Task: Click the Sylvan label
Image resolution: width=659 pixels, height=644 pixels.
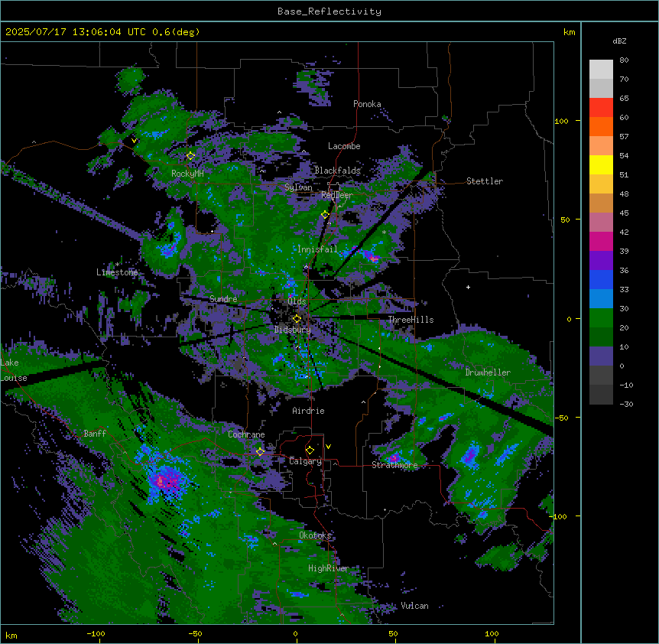Action: [x=298, y=187]
